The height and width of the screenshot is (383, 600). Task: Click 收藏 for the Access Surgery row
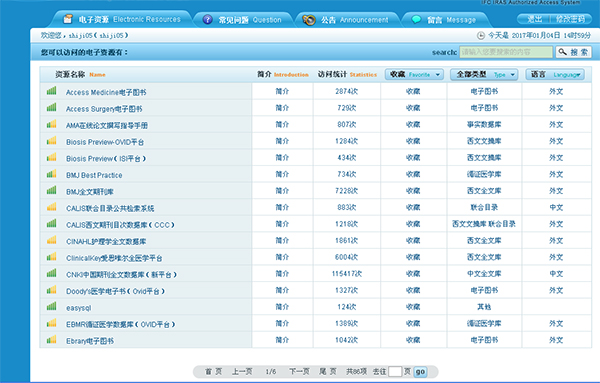click(413, 108)
